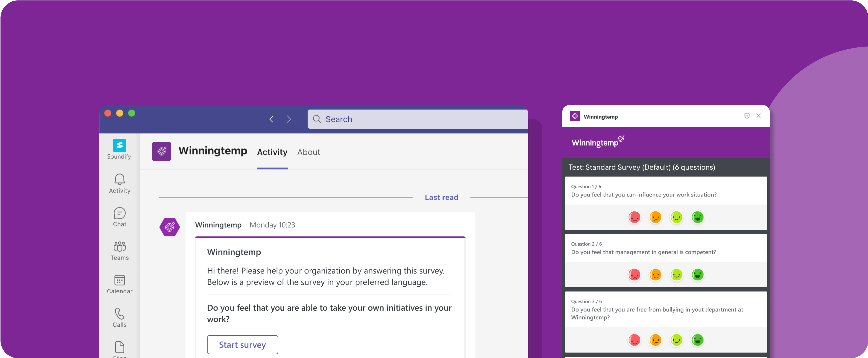Go back with the left arrow

point(271,119)
